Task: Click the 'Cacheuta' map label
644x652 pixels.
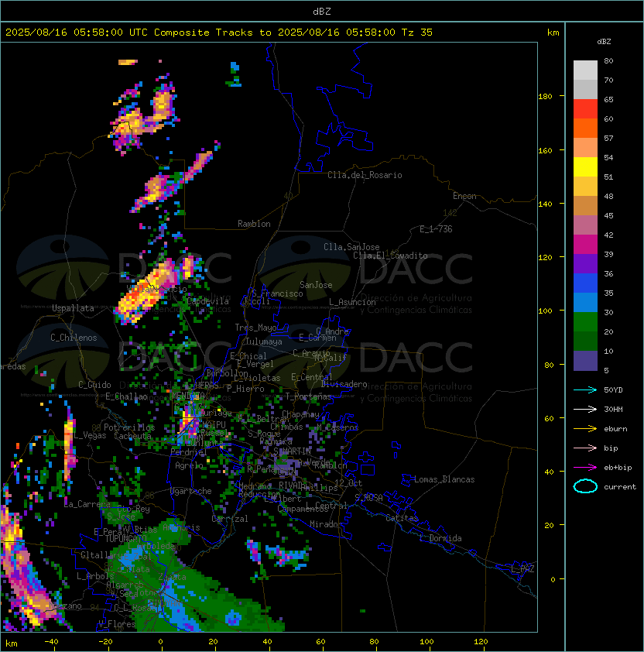Action: (x=132, y=436)
